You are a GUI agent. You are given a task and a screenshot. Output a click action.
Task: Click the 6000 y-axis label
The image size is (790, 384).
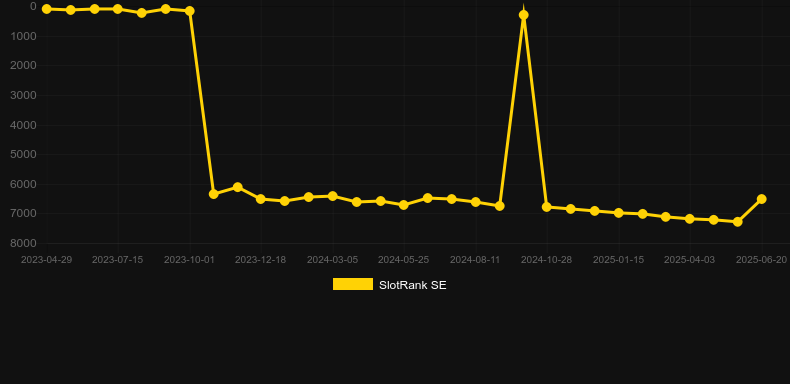tap(24, 184)
